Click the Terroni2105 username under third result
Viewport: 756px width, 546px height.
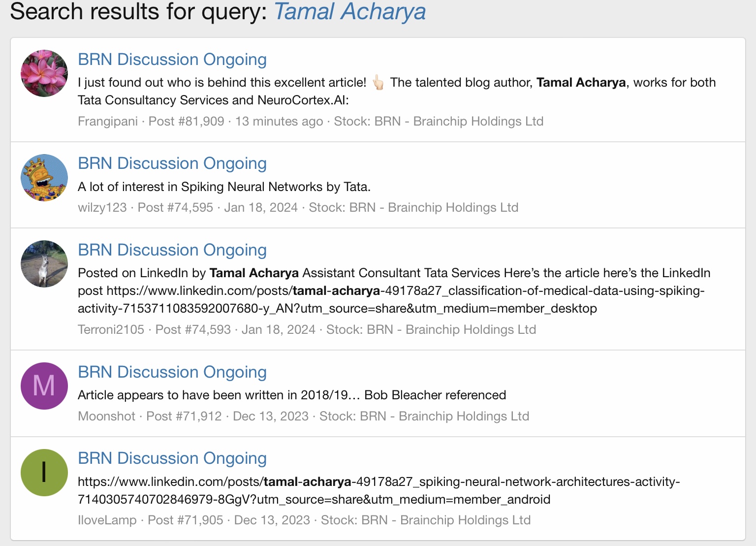point(111,330)
